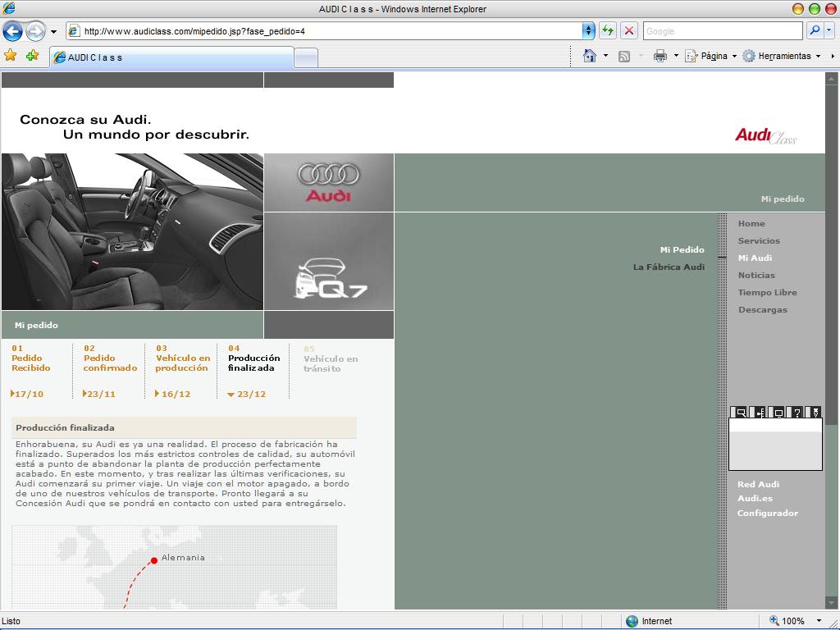Viewport: 840px width, 630px height.
Task: Select step 04 Producción finalizada
Action: (x=253, y=358)
